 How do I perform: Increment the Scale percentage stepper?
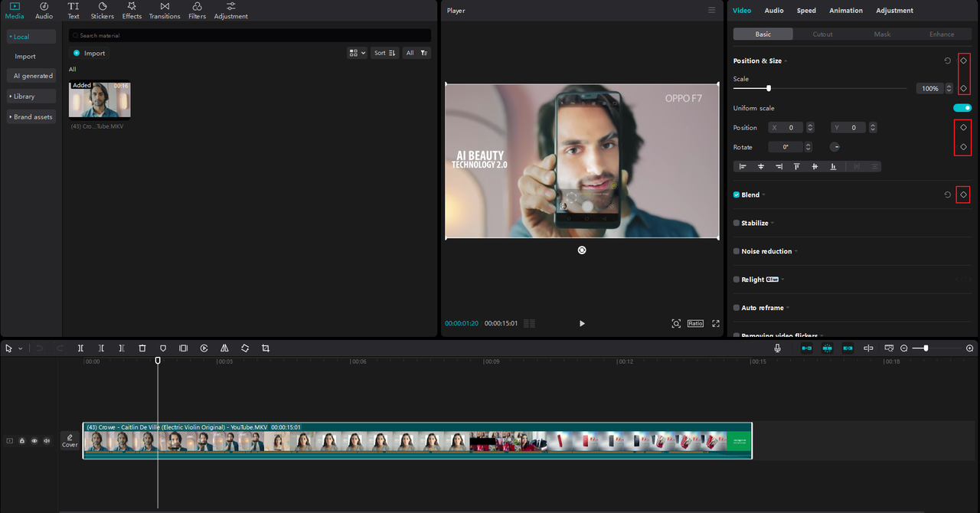[x=949, y=87]
